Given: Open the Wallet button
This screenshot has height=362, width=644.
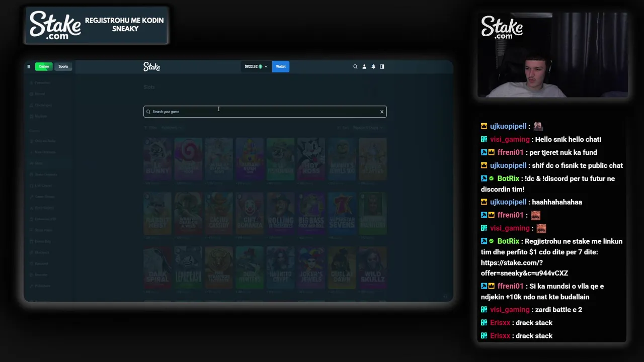Looking at the screenshot, I should tap(281, 66).
